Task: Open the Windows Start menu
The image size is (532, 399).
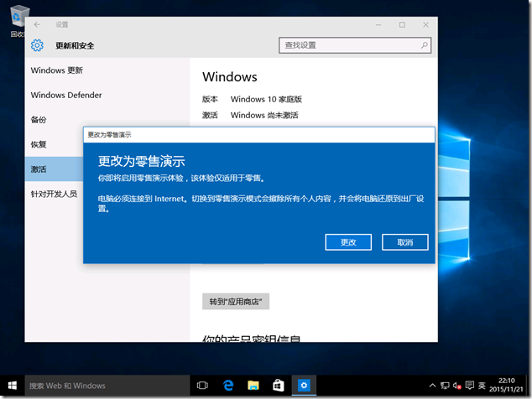Action: tap(13, 386)
